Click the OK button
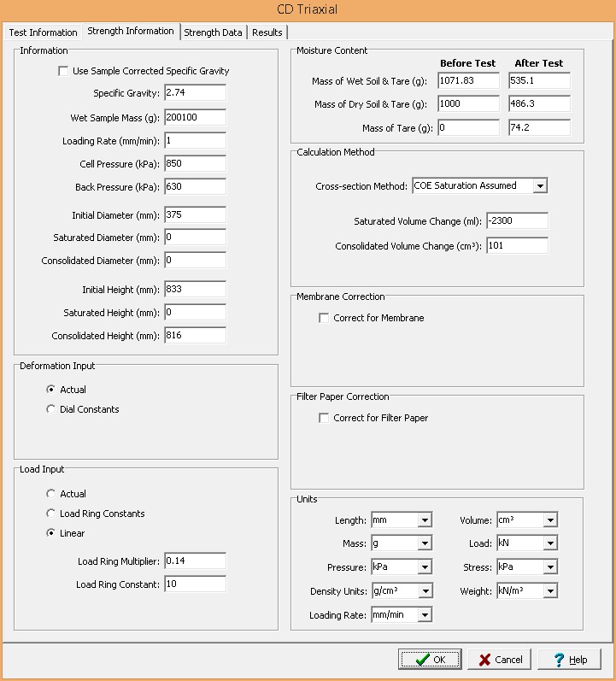This screenshot has height=681, width=616. pyautogui.click(x=430, y=660)
